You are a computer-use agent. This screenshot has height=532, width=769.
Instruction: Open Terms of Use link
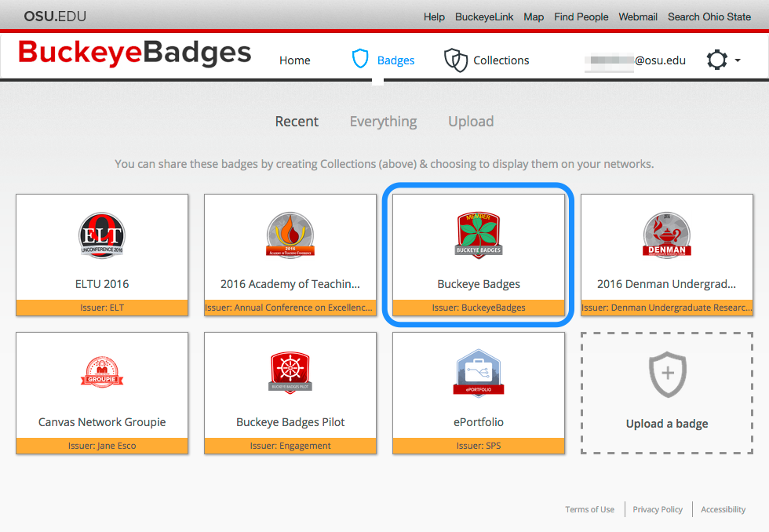[589, 509]
